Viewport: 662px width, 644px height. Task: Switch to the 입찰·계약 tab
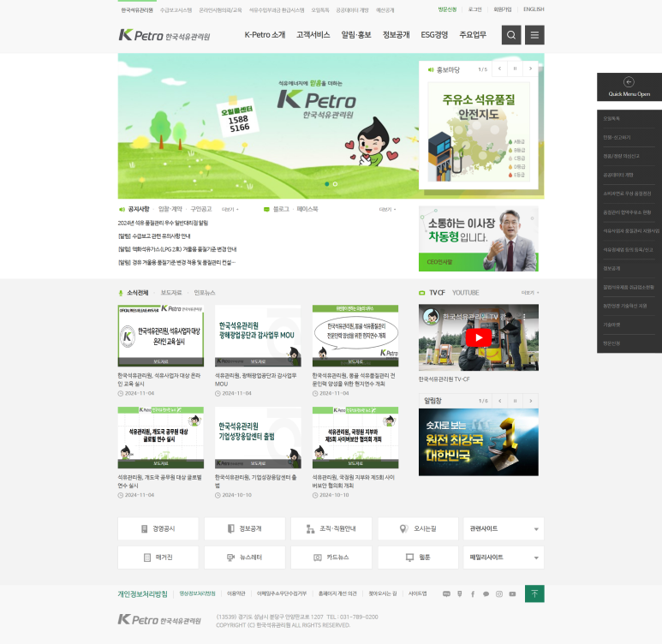point(170,209)
